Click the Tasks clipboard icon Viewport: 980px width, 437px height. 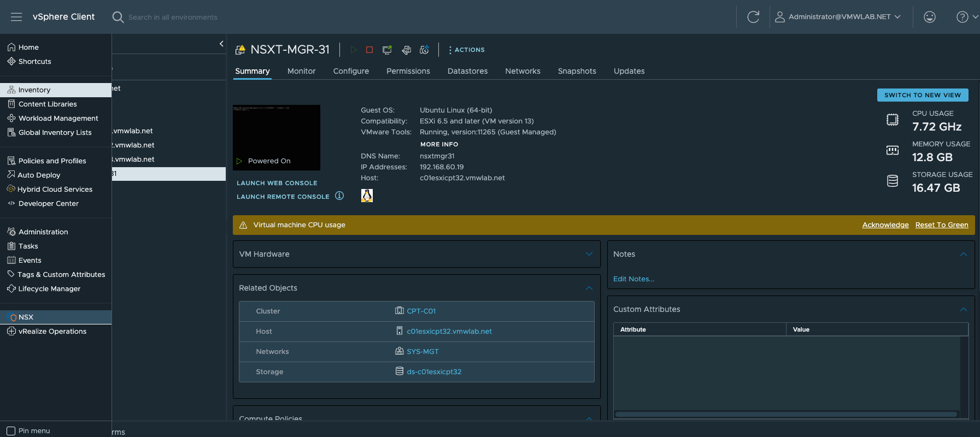click(x=11, y=246)
